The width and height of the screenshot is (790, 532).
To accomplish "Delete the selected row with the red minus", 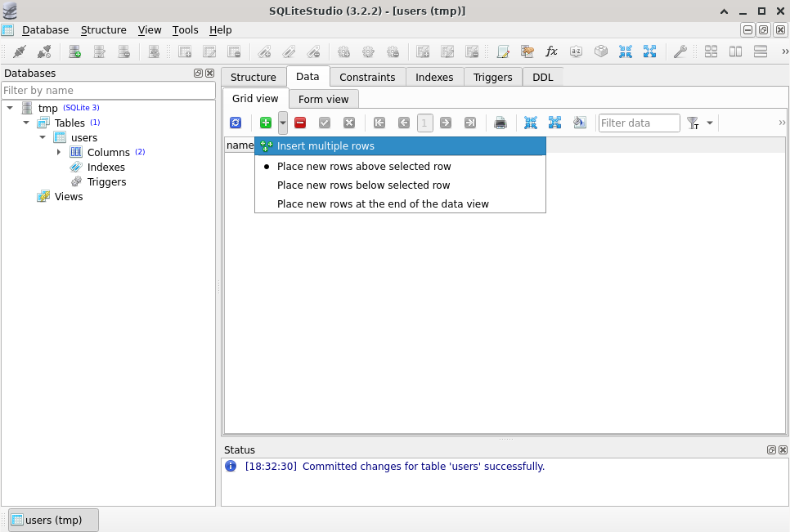I will (x=300, y=123).
